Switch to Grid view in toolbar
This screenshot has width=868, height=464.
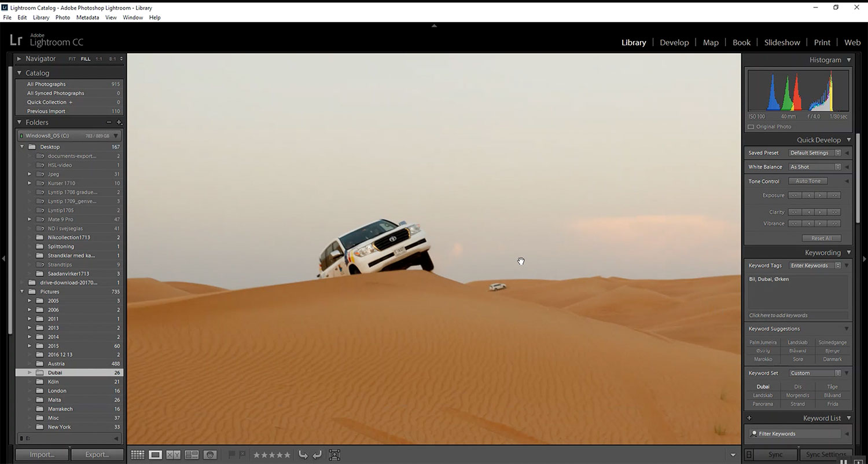[x=137, y=455]
